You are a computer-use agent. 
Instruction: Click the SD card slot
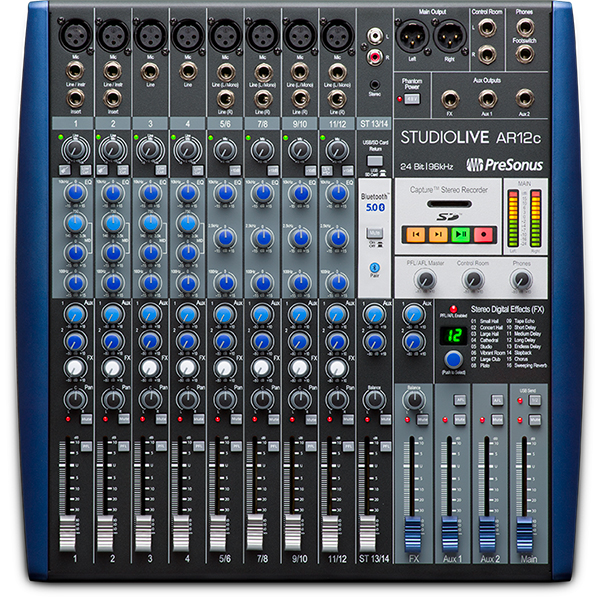[x=449, y=204]
